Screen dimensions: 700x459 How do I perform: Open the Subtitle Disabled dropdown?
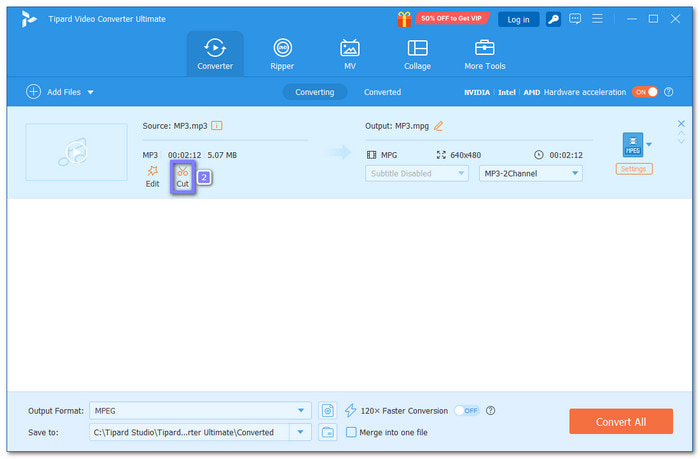417,174
